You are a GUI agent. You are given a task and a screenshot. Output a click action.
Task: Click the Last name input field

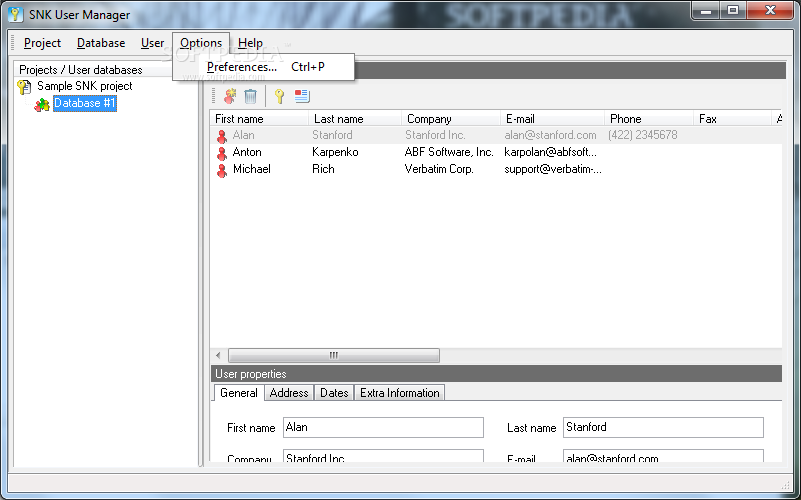tap(663, 427)
